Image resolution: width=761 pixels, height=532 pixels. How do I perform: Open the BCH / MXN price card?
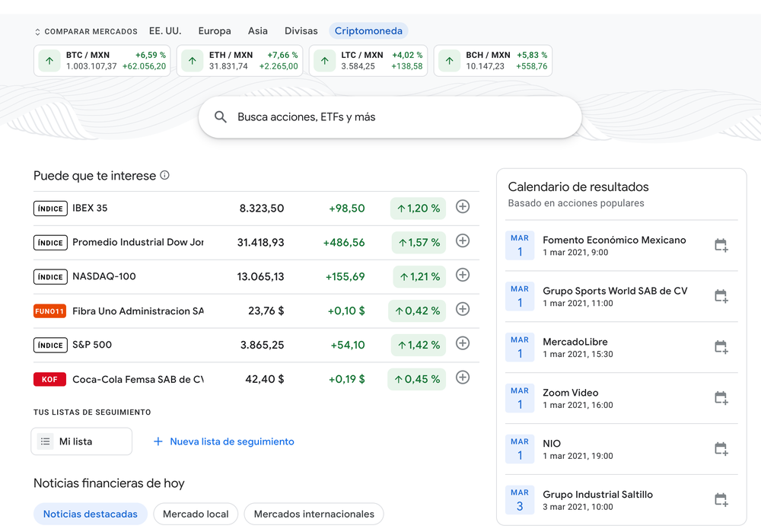[x=492, y=61]
